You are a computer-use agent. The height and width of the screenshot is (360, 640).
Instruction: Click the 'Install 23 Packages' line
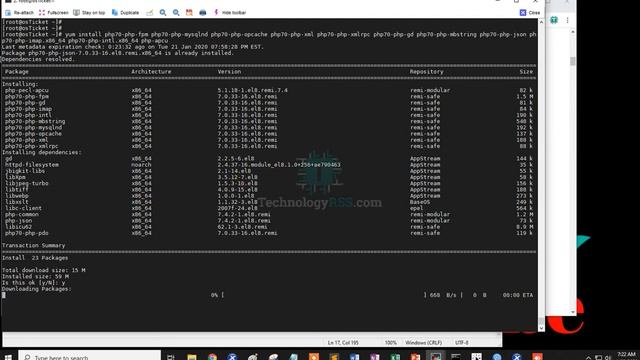(x=35, y=258)
